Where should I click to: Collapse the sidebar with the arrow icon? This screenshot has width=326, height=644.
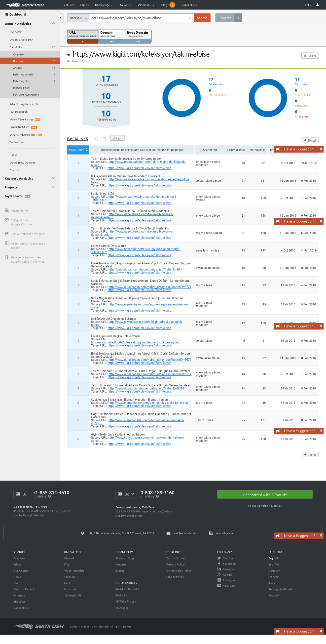point(60,18)
